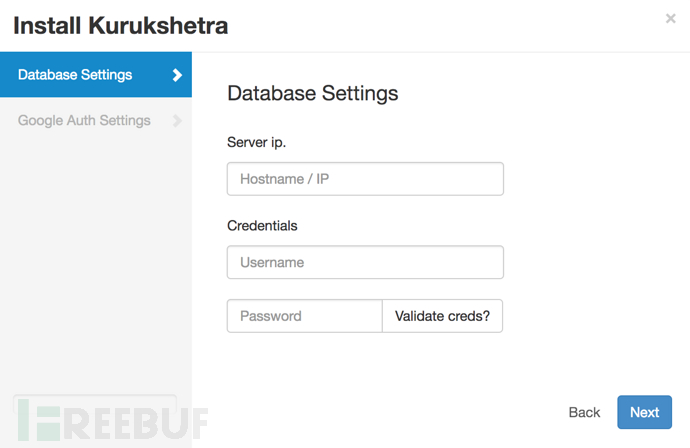Select the Password input box

[305, 316]
